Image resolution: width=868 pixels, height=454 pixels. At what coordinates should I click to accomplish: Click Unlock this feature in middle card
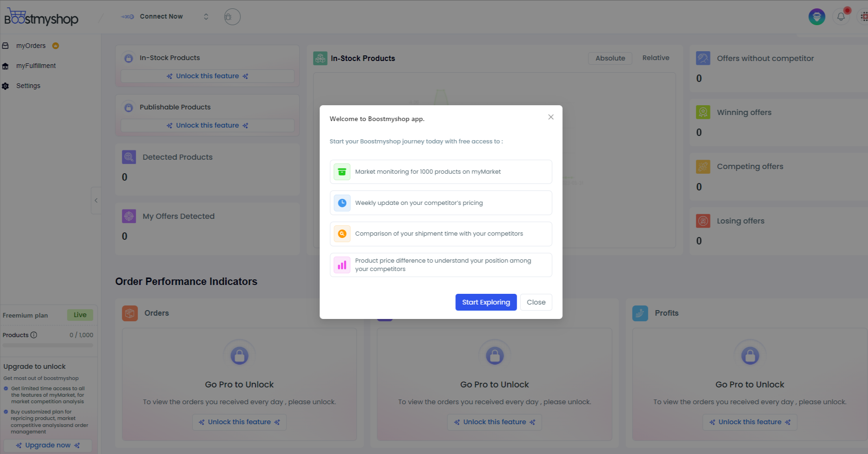point(494,422)
